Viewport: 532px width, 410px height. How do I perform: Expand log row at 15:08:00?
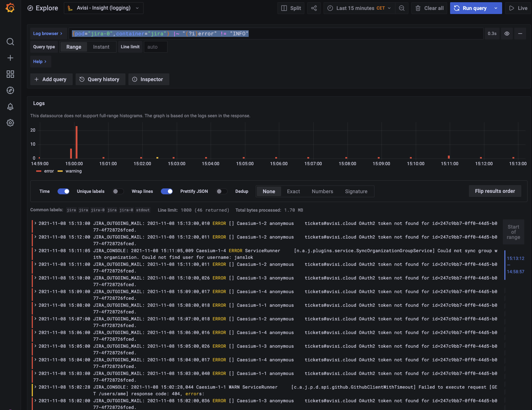(35, 305)
